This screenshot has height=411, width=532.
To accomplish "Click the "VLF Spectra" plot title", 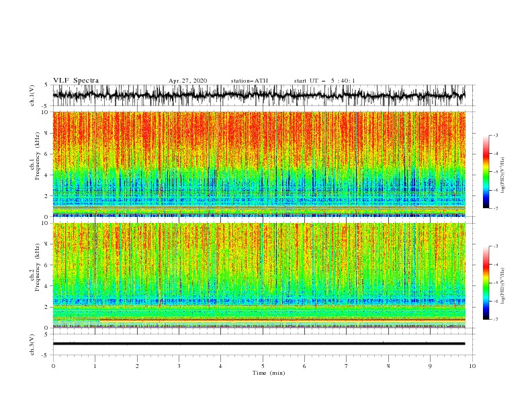I will coord(76,81).
